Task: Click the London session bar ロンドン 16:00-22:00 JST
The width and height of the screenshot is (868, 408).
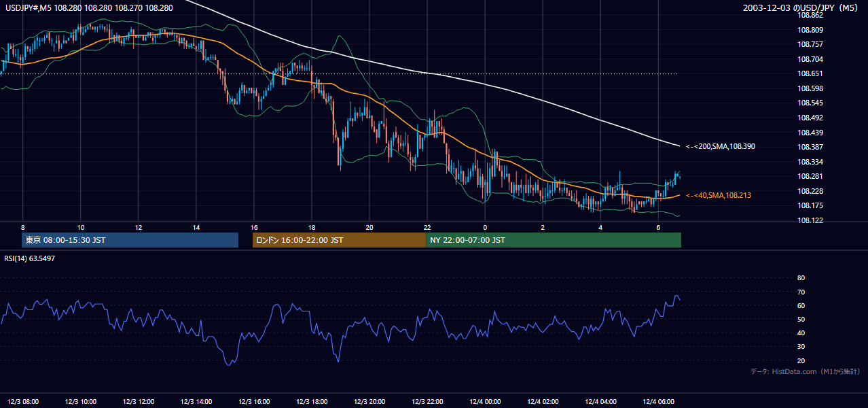Action: (x=339, y=240)
